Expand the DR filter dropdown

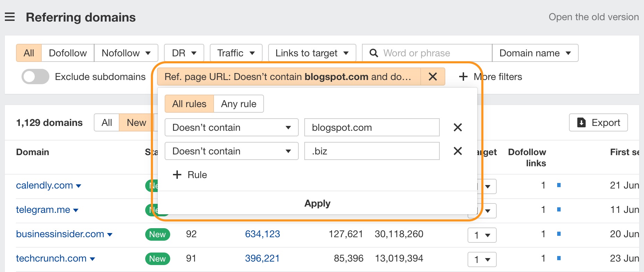(x=184, y=53)
